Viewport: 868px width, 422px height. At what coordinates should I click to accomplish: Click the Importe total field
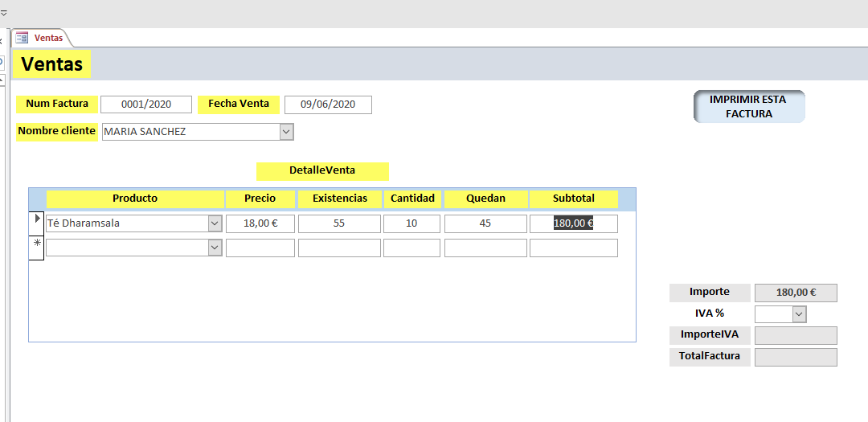pos(796,293)
